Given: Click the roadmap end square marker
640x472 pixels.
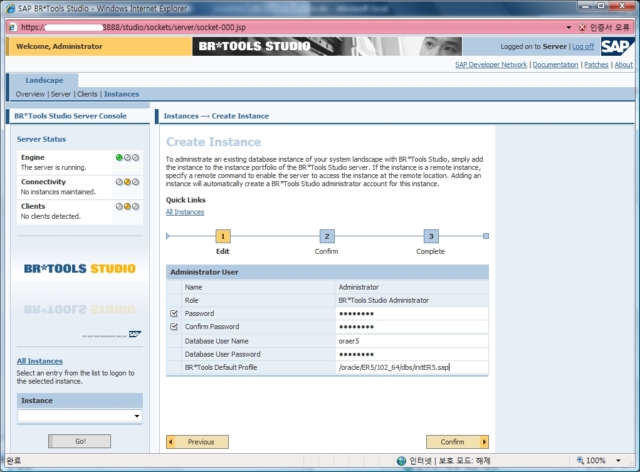Looking at the screenshot, I should tap(486, 236).
